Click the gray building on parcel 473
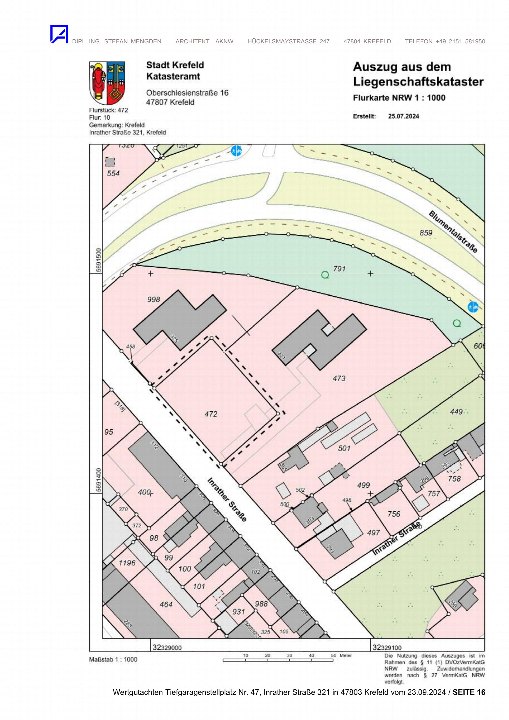The image size is (509, 720). (x=319, y=339)
